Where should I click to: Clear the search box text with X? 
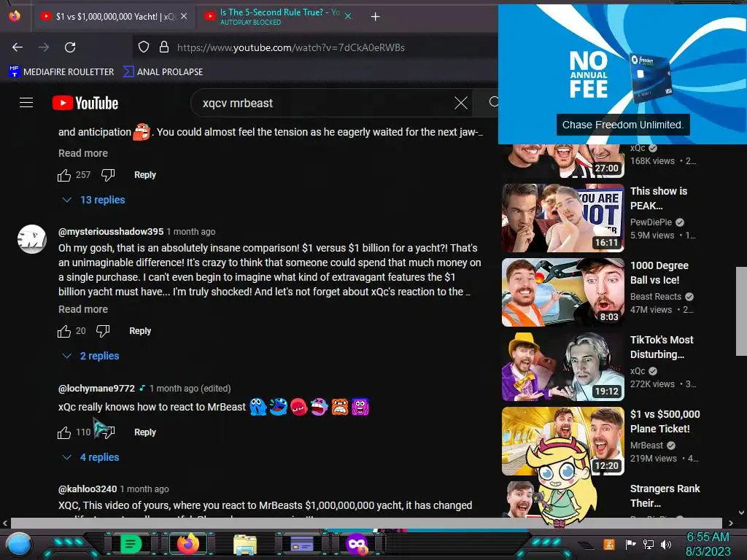461,103
